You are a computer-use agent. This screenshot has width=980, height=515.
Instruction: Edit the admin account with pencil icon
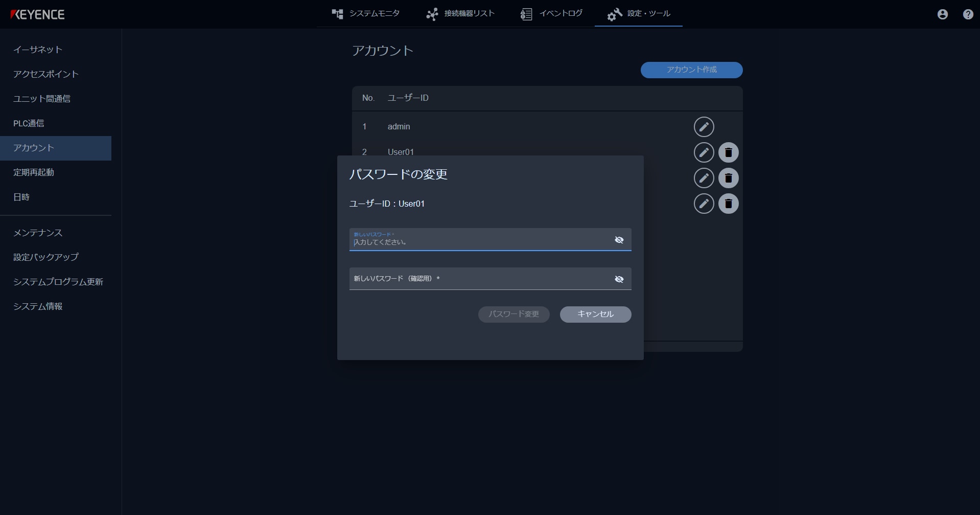click(704, 126)
